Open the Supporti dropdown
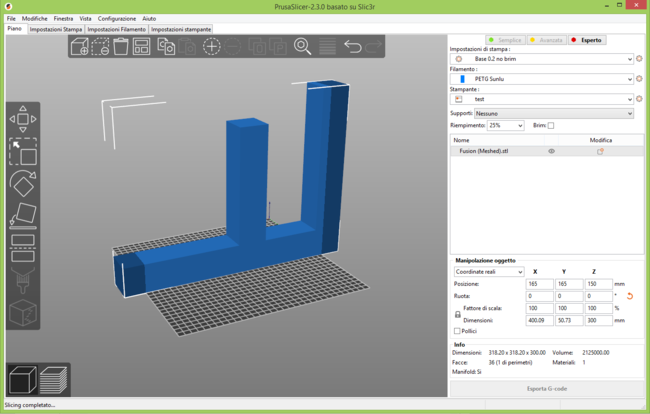Image resolution: width=650 pixels, height=414 pixels. [553, 113]
